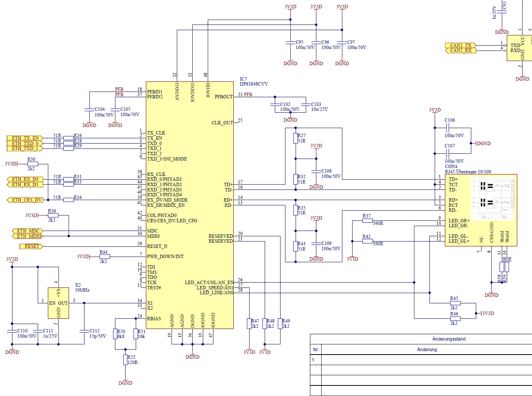Image resolution: width=532 pixels, height=396 pixels.
Task: Select capacitor C105 label
Action: click(125, 109)
